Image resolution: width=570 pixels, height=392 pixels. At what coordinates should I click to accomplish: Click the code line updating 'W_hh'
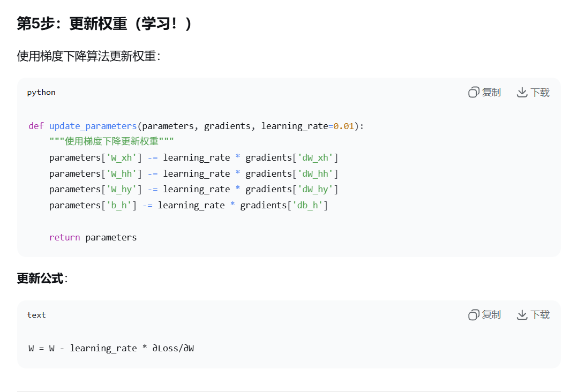pos(194,174)
